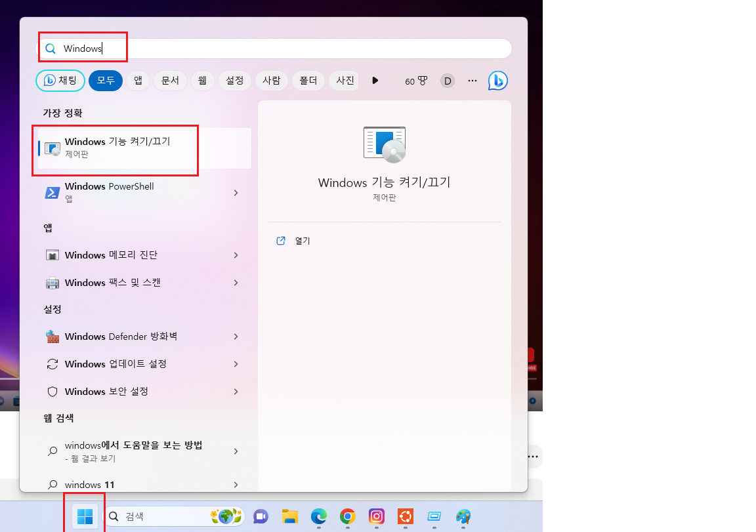Open the Paint app in the taskbar
Screen dimensions: 756x532
pyautogui.click(x=463, y=516)
